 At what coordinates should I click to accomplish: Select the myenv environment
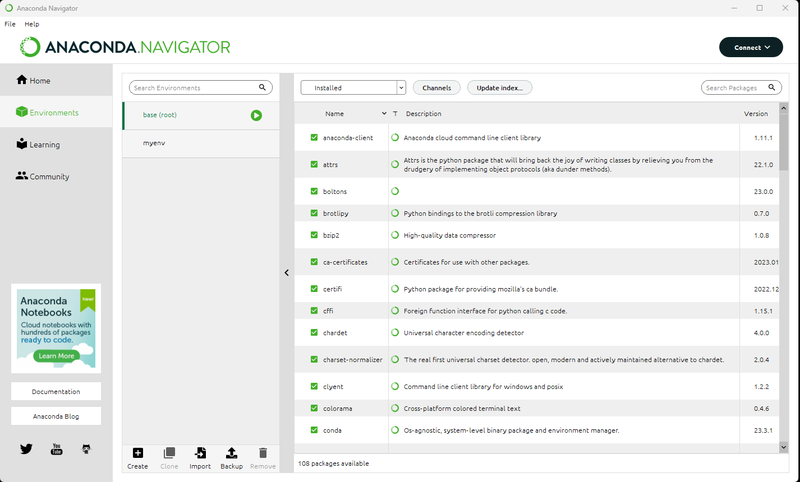(201, 143)
